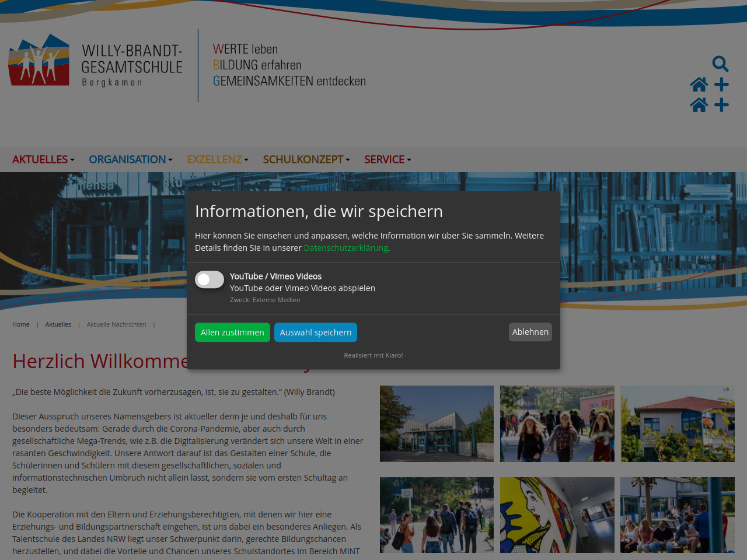Image resolution: width=747 pixels, height=560 pixels.
Task: Click the Realisiert mit Klaro! link
Action: click(373, 355)
